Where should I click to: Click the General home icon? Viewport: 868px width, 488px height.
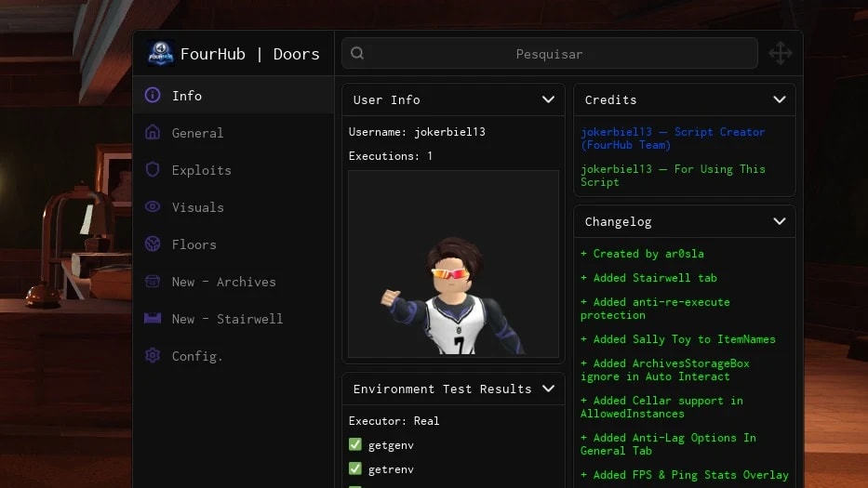coord(153,132)
